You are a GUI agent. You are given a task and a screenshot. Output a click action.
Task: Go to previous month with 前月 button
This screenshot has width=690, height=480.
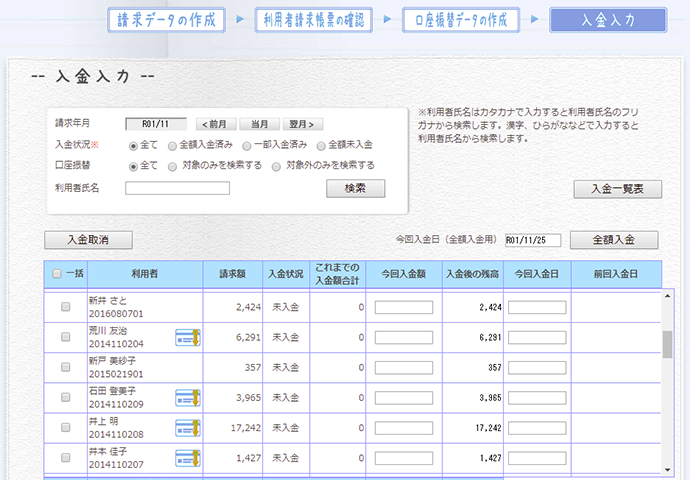217,124
